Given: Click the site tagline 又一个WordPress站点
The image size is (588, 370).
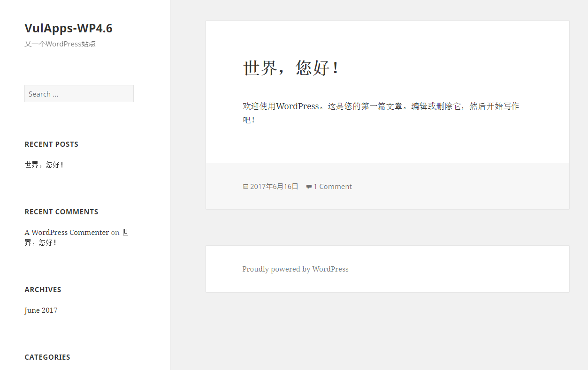Looking at the screenshot, I should click(60, 44).
